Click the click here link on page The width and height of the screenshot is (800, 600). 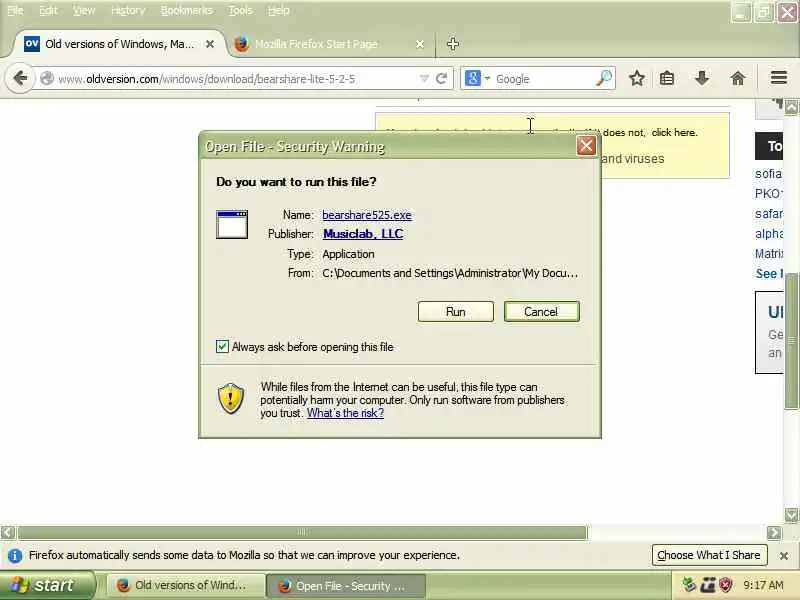click(x=674, y=133)
